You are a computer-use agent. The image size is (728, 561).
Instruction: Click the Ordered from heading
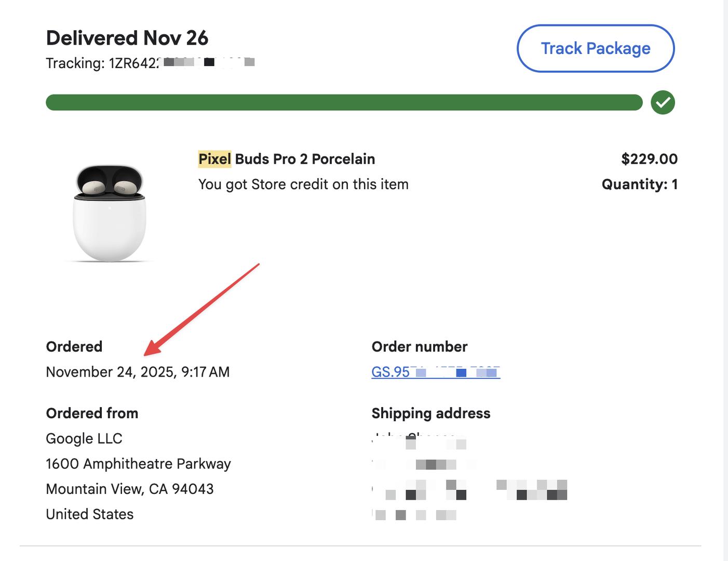pos(92,413)
